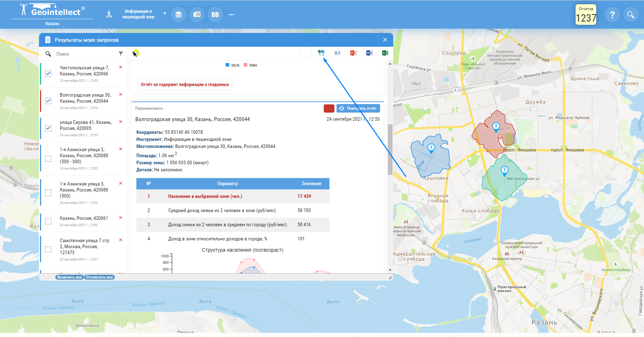Open map search with the magnifier button
The height and width of the screenshot is (337, 644).
(x=631, y=15)
